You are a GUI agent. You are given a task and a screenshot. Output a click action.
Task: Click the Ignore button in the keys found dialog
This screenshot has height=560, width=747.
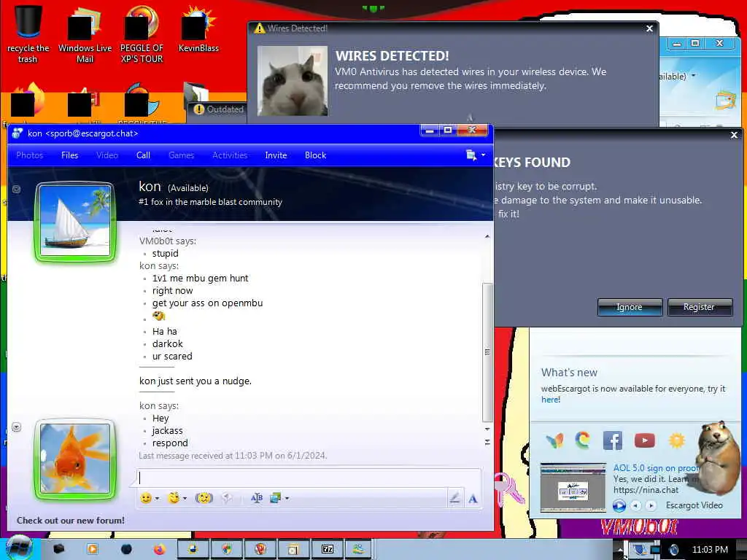coord(630,307)
